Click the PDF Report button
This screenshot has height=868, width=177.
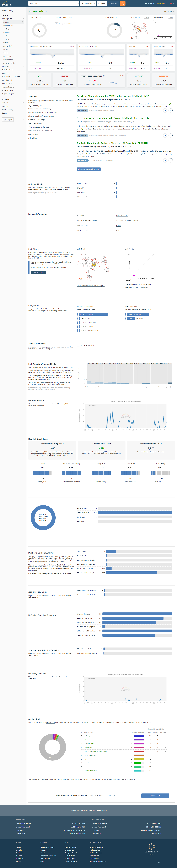click(x=155, y=796)
